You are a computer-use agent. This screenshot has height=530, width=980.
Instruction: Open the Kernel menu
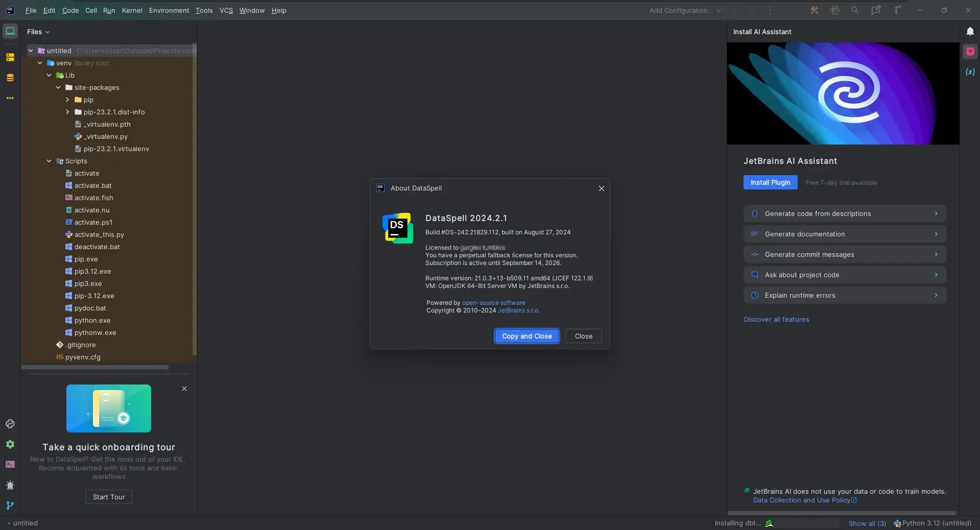click(x=132, y=10)
